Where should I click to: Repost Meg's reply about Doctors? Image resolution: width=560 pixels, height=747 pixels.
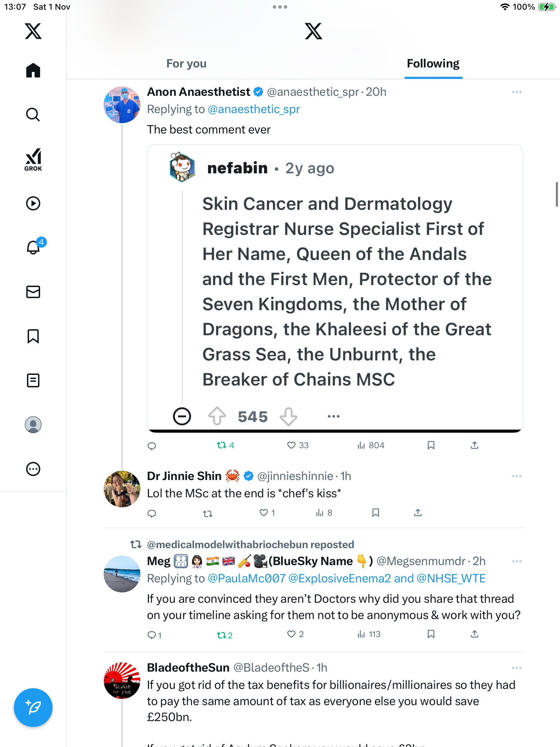coord(221,635)
